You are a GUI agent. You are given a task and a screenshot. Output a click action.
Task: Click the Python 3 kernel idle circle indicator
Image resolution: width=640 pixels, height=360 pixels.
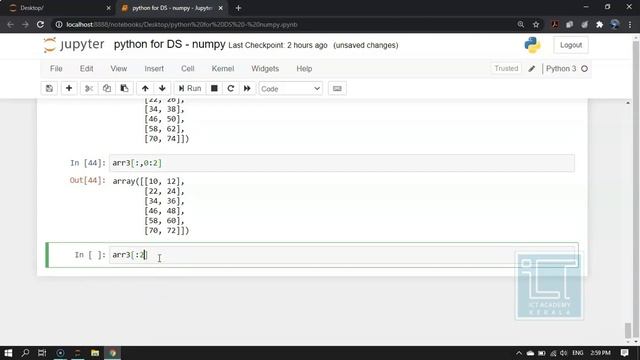tap(584, 69)
